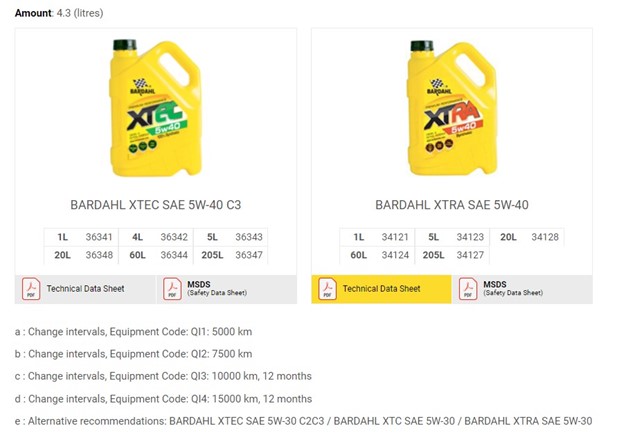Viewport: 642px width, 444px height.
Task: Download the highlighted XTRA Technical Data Sheet
Action: [381, 289]
